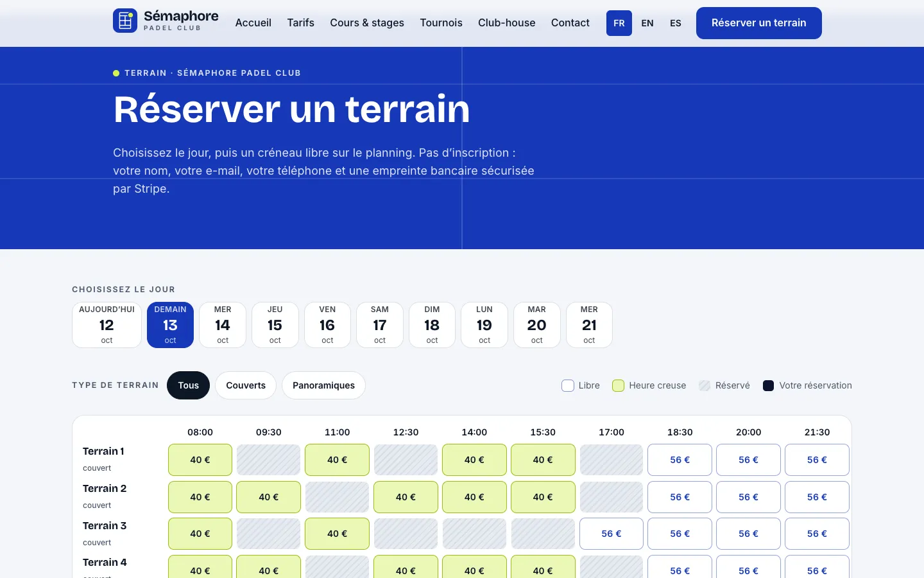Go to the Tarifs menu item
The height and width of the screenshot is (578, 924).
(x=300, y=22)
